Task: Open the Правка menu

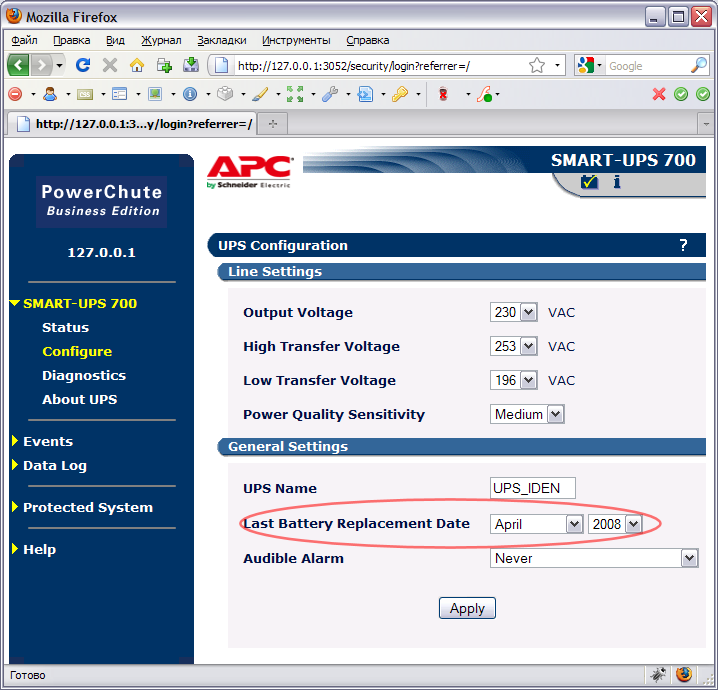Action: tap(71, 40)
